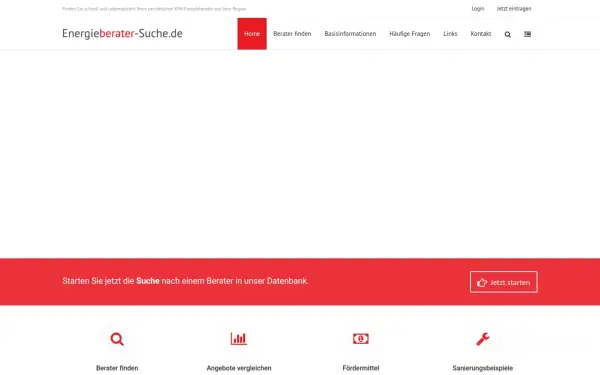Click the Sanierungsbeispiele heading

click(483, 368)
